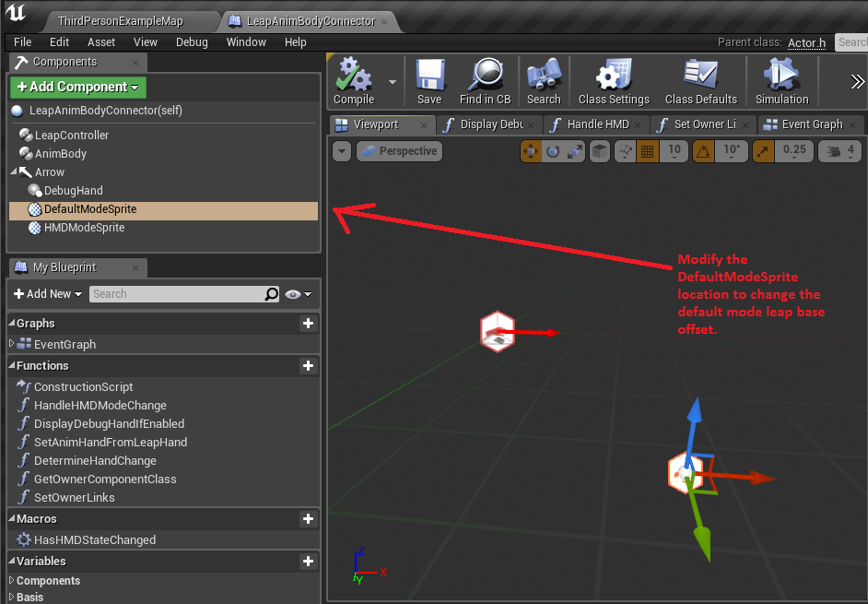Select the rotate gizmo mode
The height and width of the screenshot is (604, 868).
tap(553, 151)
